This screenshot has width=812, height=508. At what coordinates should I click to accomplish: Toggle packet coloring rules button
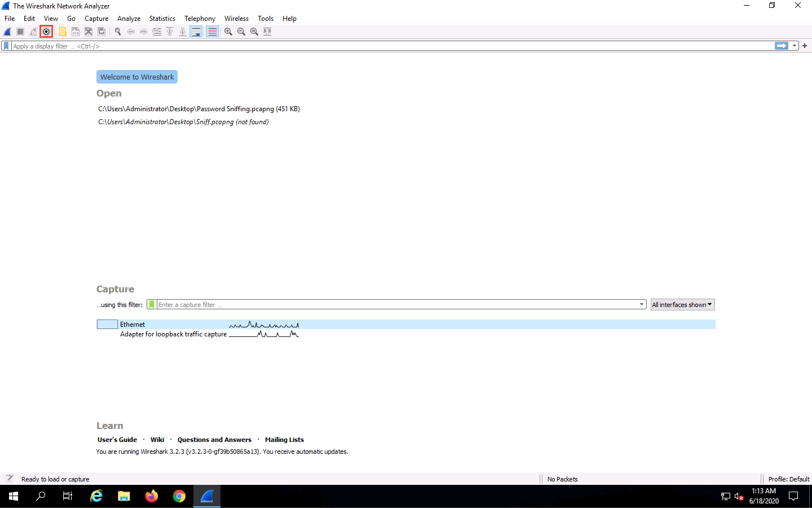coord(212,32)
